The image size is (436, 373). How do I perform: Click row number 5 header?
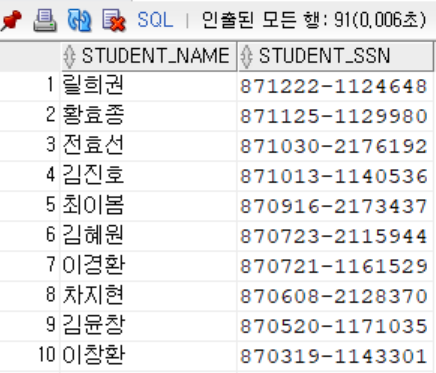[30, 206]
